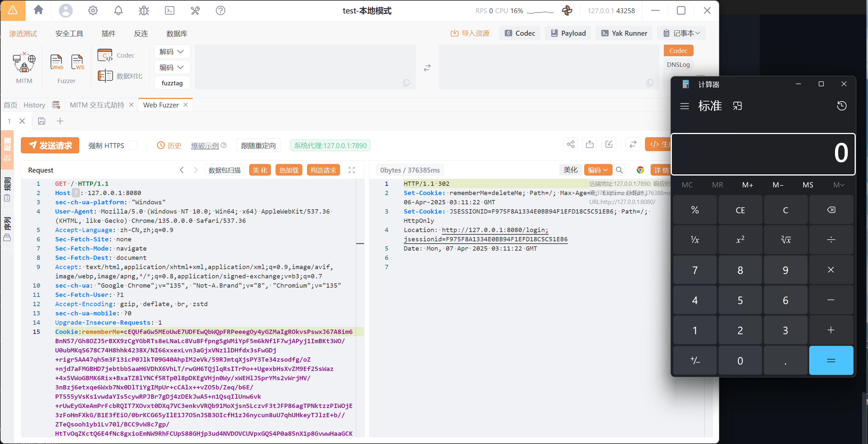Add a new fuzzer sub-tab with plus icon
Screen dimensions: 868x444
point(60,121)
